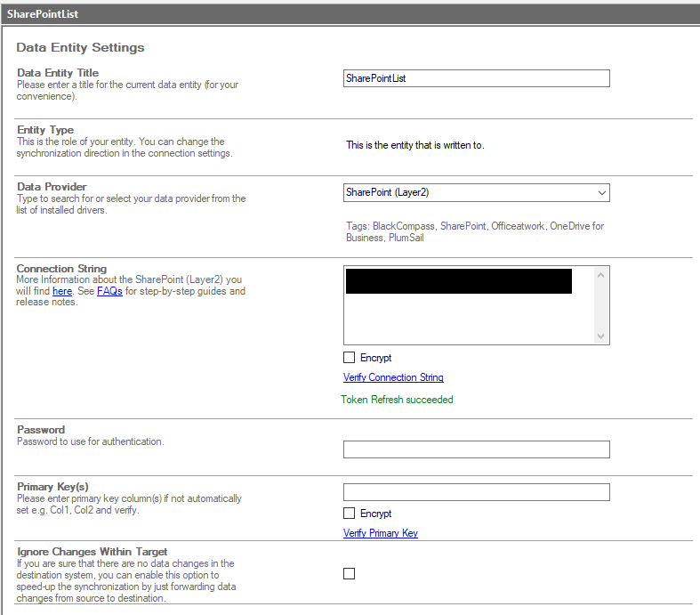Screen dimensions: 700x615
Task: Focus the Primary Key(s) text field
Action: (x=476, y=492)
